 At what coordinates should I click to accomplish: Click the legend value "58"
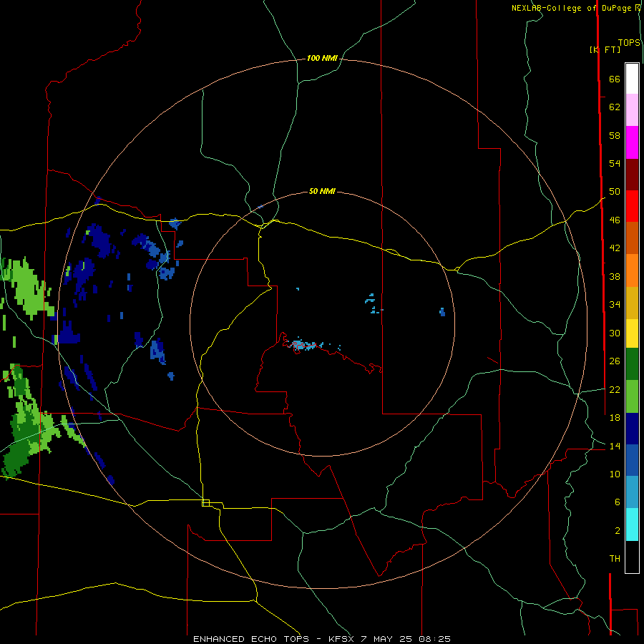[615, 135]
